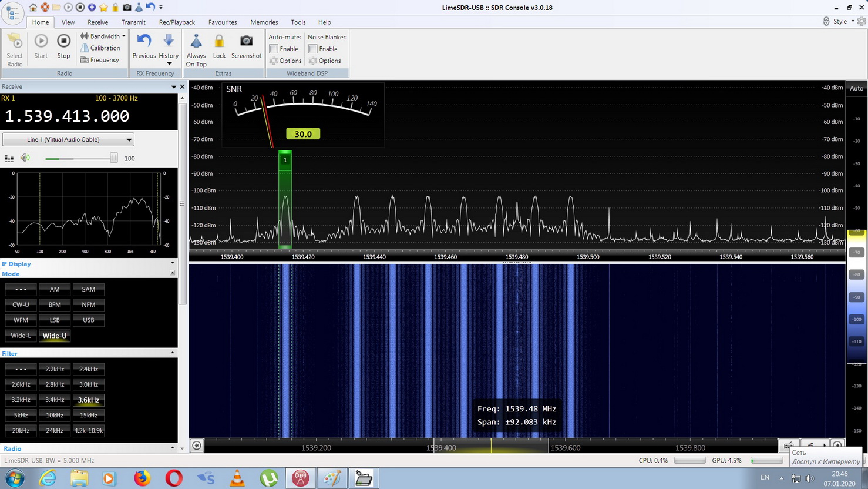Viewport: 868px width, 489px height.
Task: Open the Receive panel dropdown arrow
Action: (x=174, y=86)
